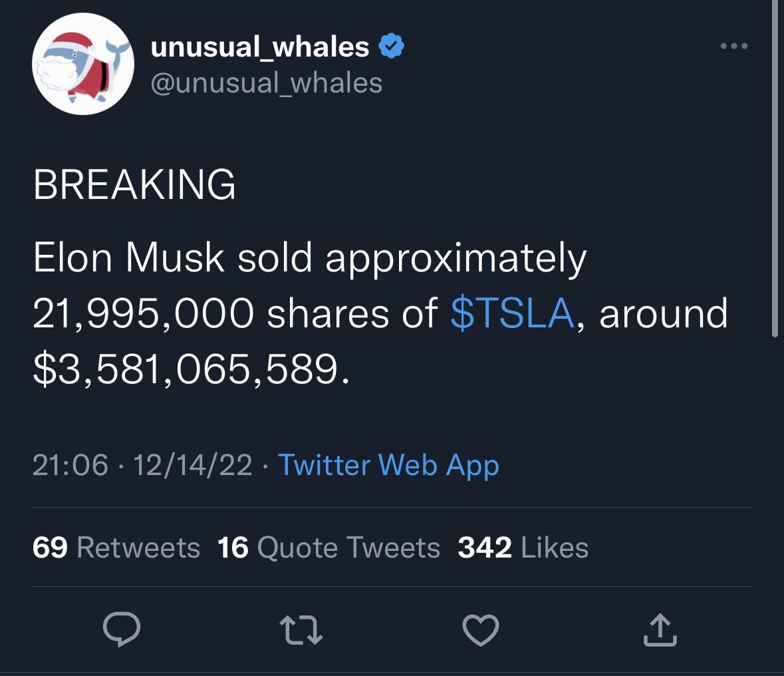784x676 pixels.
Task: Click the unusual_whales display name
Action: (x=260, y=47)
